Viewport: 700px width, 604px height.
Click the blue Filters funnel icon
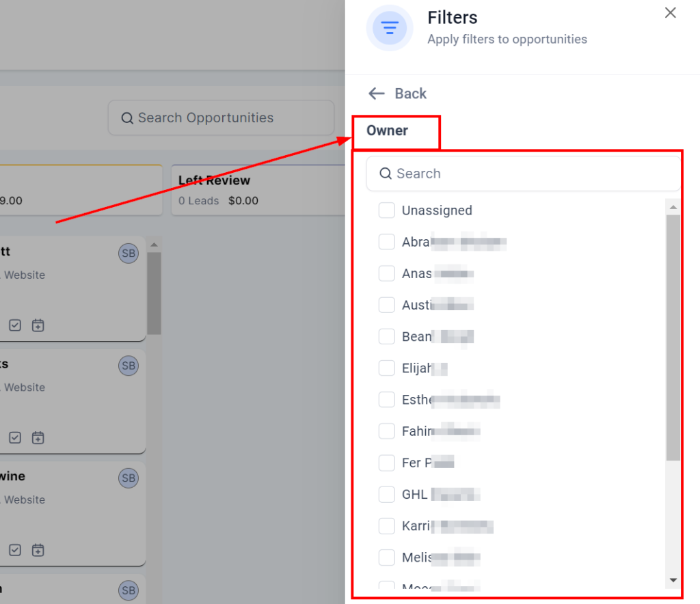coord(390,28)
